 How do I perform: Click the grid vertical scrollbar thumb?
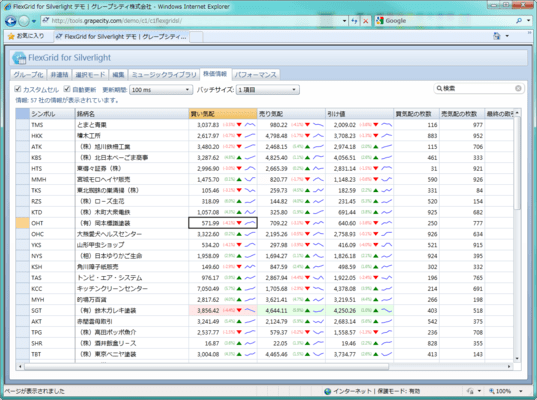(x=517, y=163)
